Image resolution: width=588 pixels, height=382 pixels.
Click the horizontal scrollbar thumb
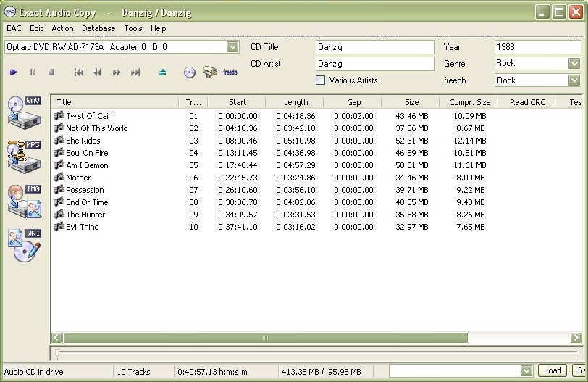point(266,338)
